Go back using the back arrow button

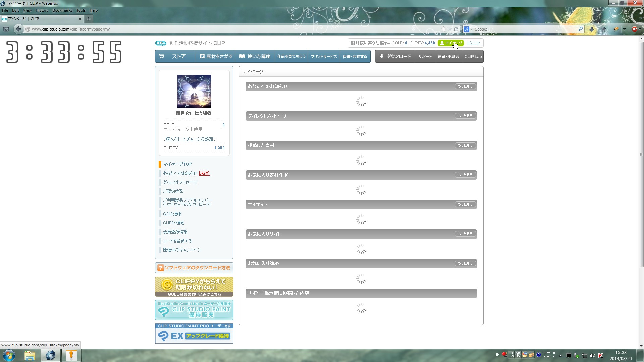tap(19, 29)
